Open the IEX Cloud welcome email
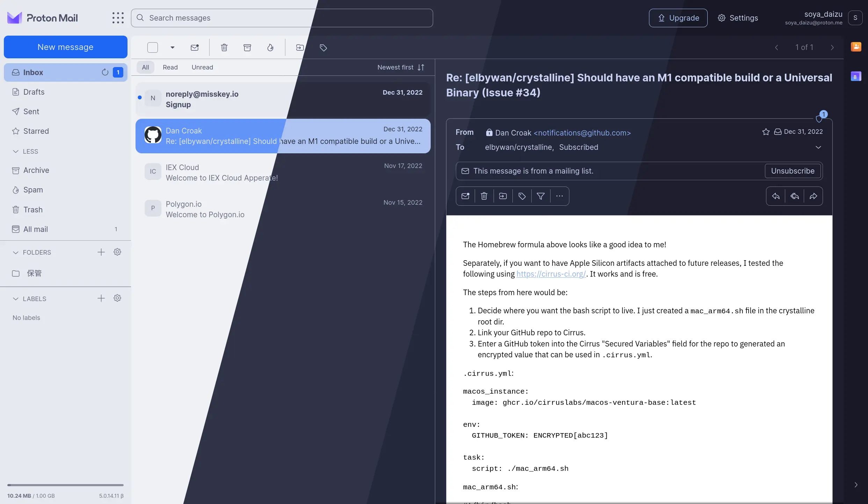Screen dimensions: 868x504 click(283, 173)
